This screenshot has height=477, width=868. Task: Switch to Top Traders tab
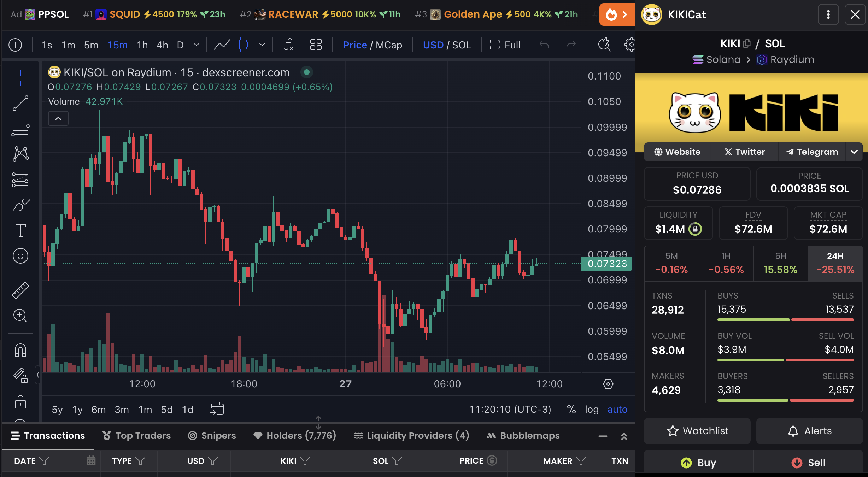(136, 436)
